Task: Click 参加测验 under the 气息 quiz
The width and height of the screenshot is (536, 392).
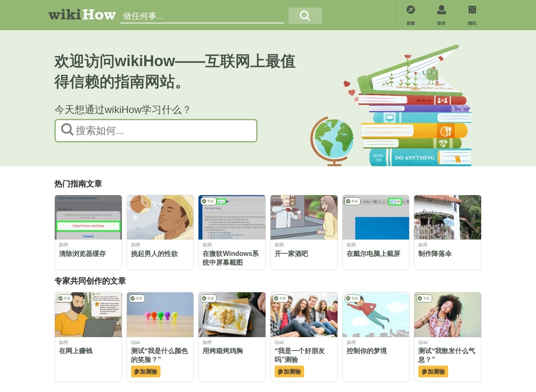Action: (x=433, y=371)
